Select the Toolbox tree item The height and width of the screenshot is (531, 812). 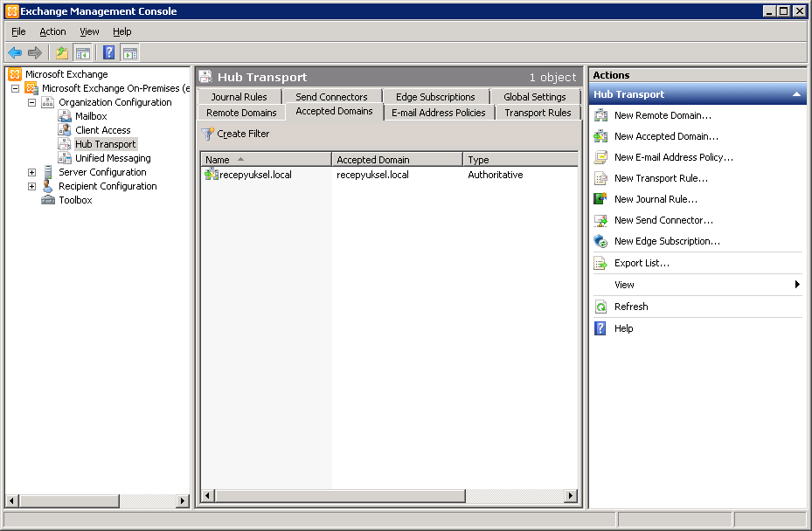pos(76,200)
